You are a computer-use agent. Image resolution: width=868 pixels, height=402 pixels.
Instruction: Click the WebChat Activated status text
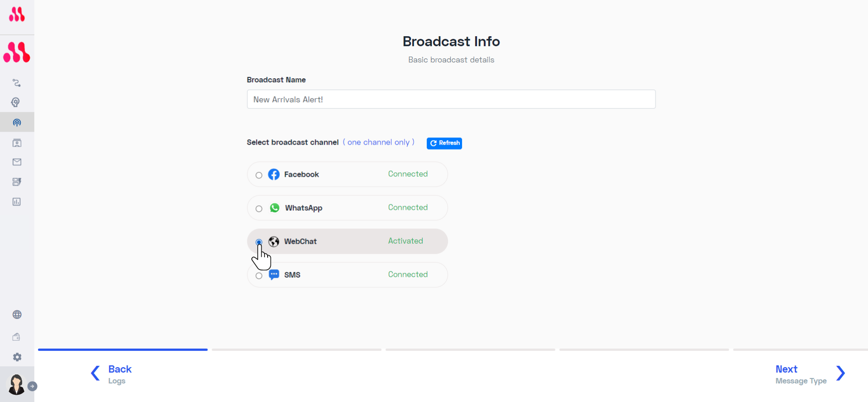point(406,241)
